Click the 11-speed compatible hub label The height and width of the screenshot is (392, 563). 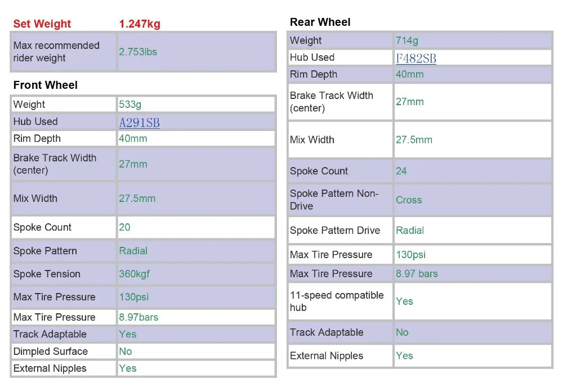coord(337,301)
